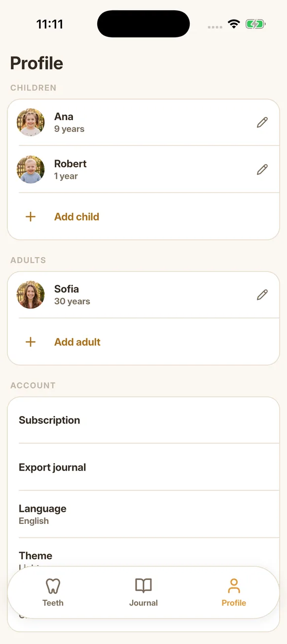This screenshot has height=644, width=287.
Task: Edit Ana's profile with pencil icon
Action: click(262, 122)
